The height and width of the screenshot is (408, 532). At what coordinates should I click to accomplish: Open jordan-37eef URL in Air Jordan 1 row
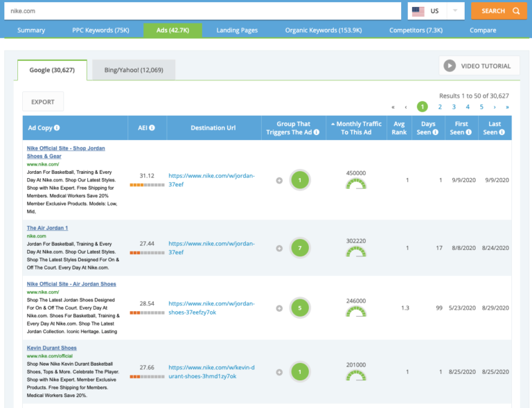211,248
